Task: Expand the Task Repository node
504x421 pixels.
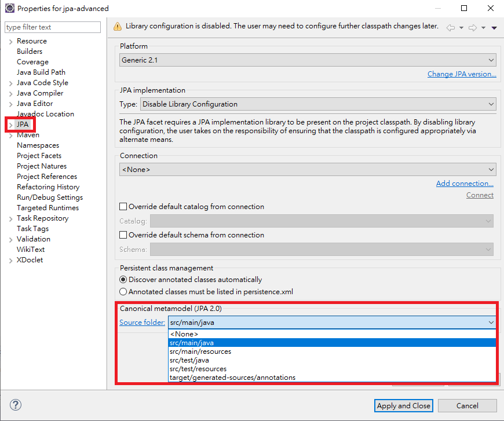Action: click(x=10, y=219)
